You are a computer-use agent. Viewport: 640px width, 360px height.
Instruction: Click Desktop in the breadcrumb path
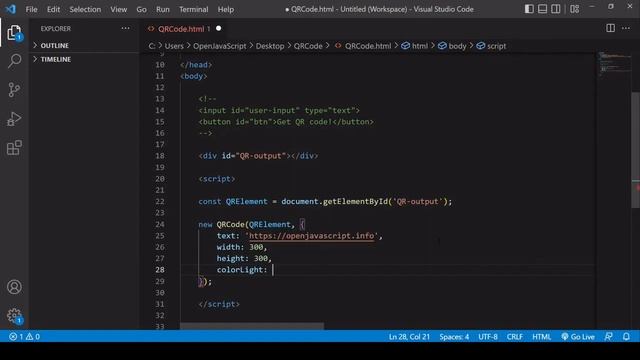tap(270, 46)
